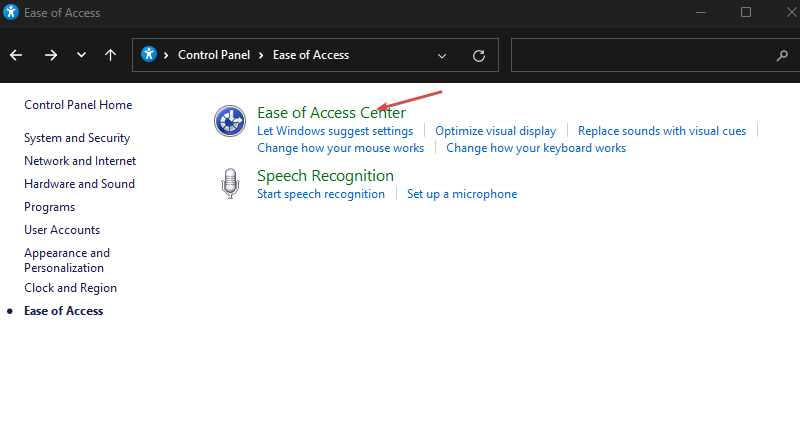
Task: Click Change how your mouse works
Action: (x=340, y=148)
